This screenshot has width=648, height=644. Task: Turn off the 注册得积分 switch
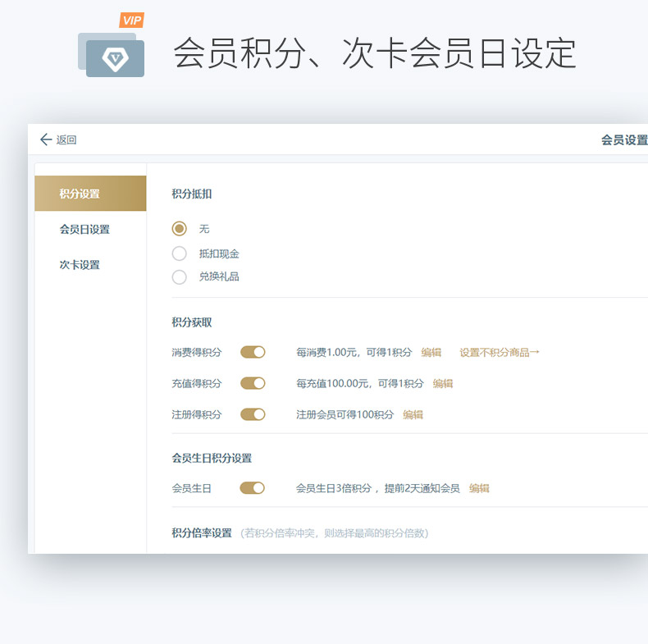click(x=253, y=414)
